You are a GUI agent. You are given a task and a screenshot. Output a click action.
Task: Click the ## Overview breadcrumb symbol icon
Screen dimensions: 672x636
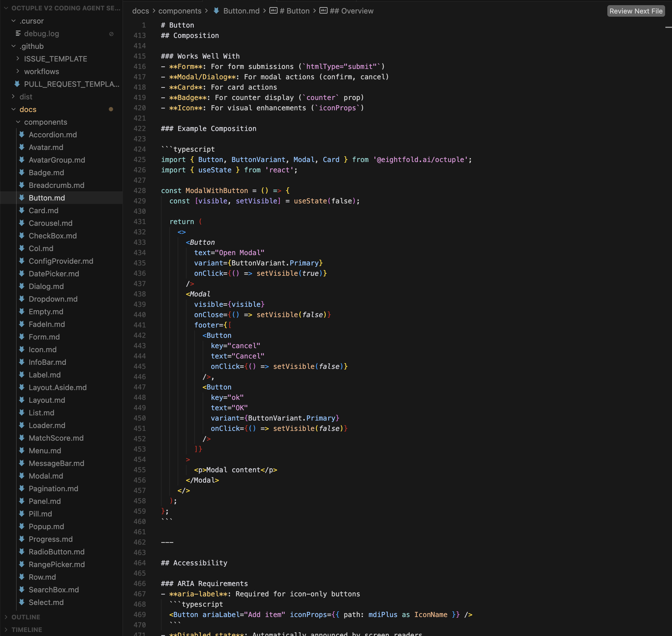click(323, 11)
